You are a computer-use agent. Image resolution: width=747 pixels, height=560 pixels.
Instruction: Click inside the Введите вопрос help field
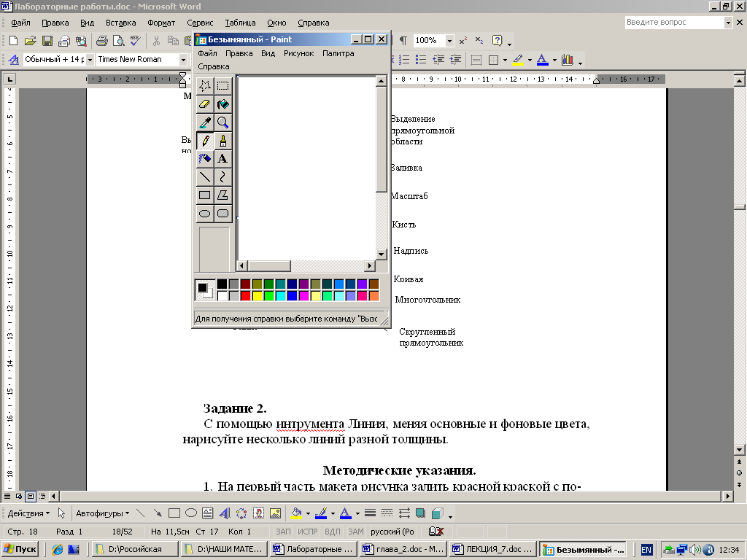point(674,23)
